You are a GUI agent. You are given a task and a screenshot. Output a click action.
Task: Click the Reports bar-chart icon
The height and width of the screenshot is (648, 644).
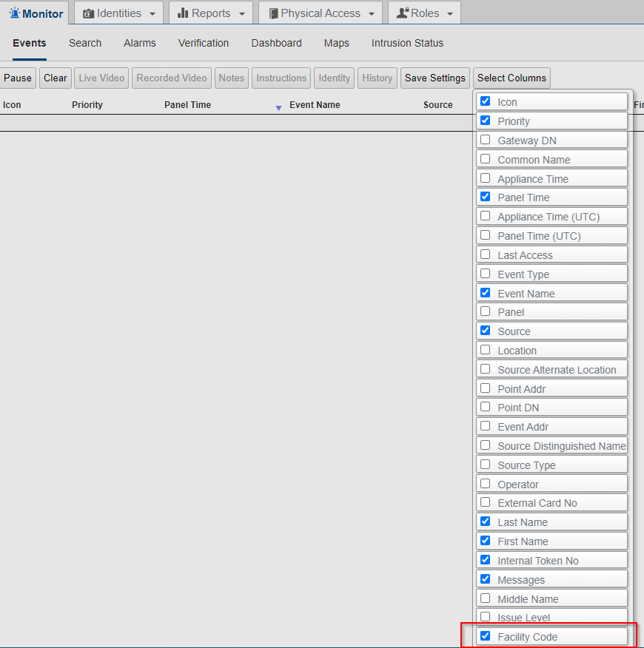[x=184, y=13]
